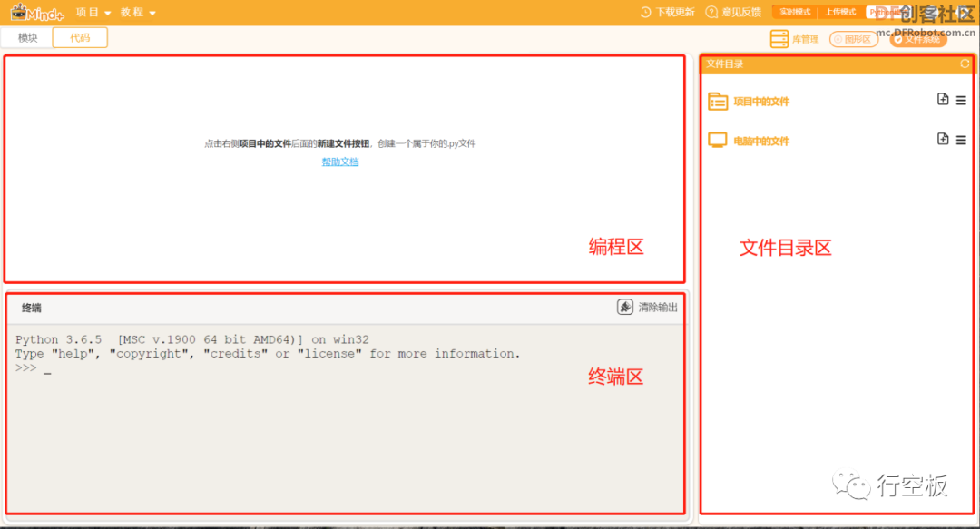This screenshot has width=980, height=529.
Task: Open the 项目 menu
Action: pyautogui.click(x=93, y=13)
